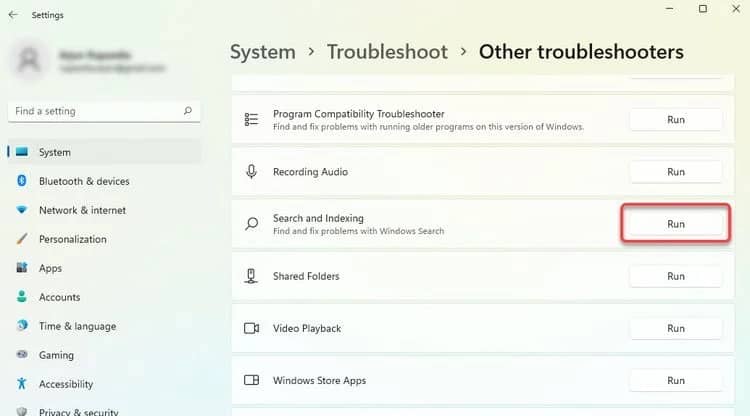The image size is (750, 416).
Task: Run the Video Playback troubleshooter
Action: [676, 328]
